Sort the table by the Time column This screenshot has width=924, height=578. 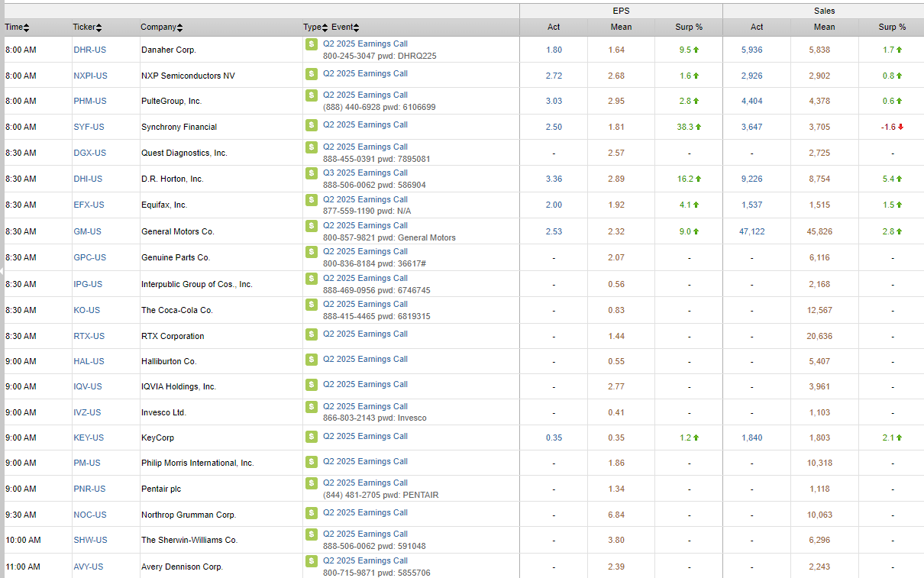(x=18, y=27)
